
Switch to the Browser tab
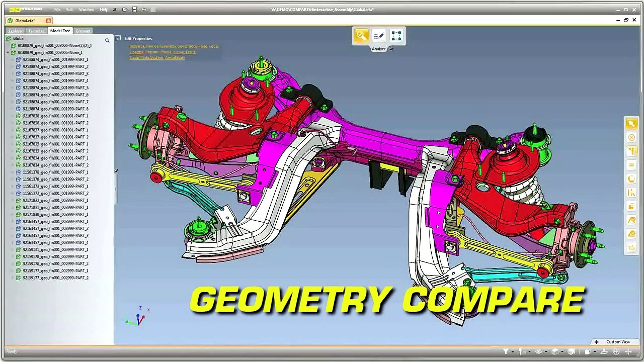coord(83,31)
